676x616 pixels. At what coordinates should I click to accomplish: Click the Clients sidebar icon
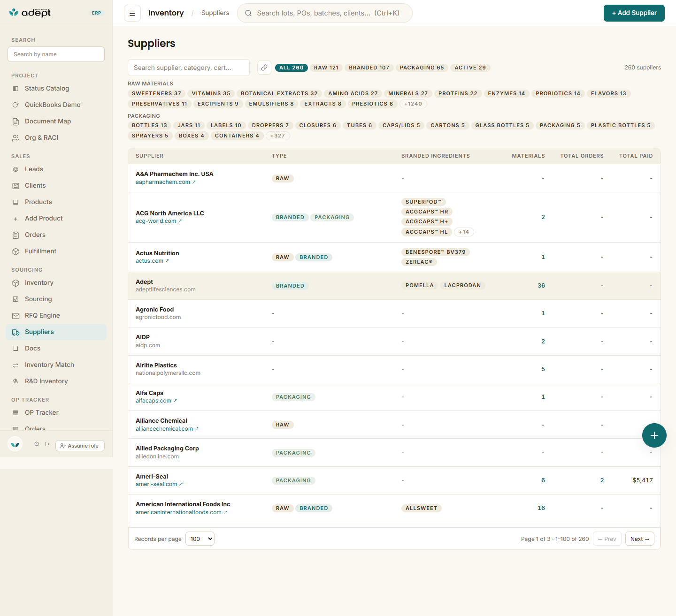tap(15, 185)
